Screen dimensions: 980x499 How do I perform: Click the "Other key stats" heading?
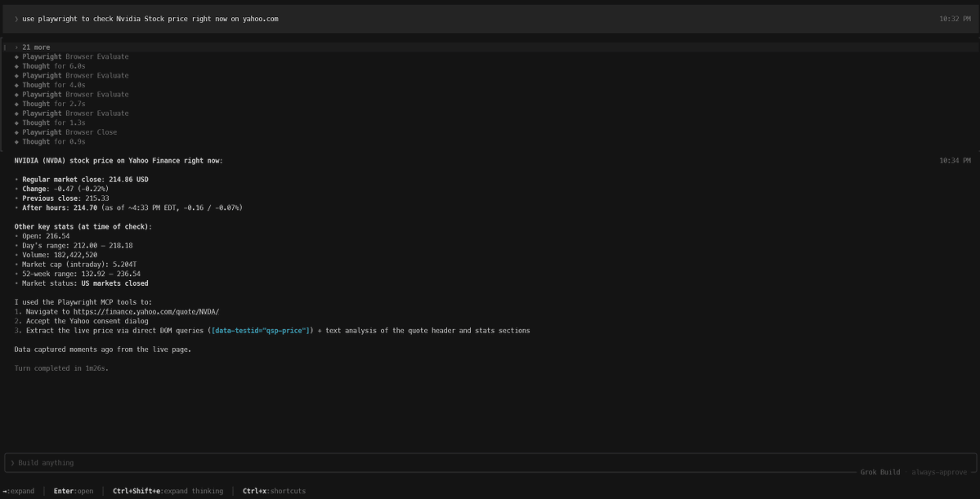(83, 227)
